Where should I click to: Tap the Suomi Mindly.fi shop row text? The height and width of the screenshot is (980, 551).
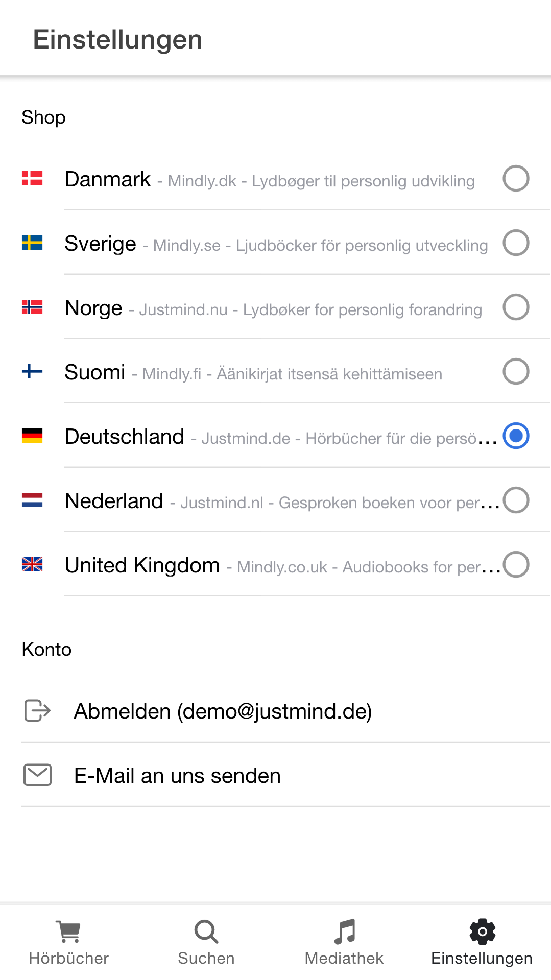[x=253, y=372]
